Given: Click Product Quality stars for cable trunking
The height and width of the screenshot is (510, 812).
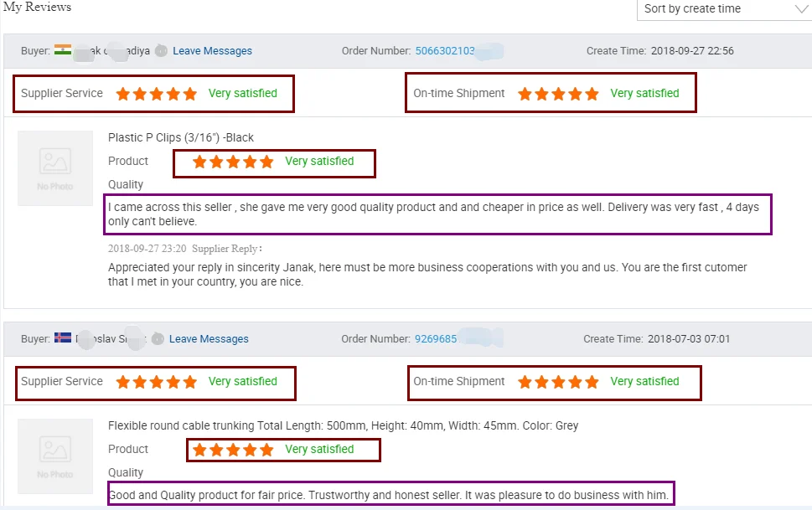Looking at the screenshot, I should point(233,450).
